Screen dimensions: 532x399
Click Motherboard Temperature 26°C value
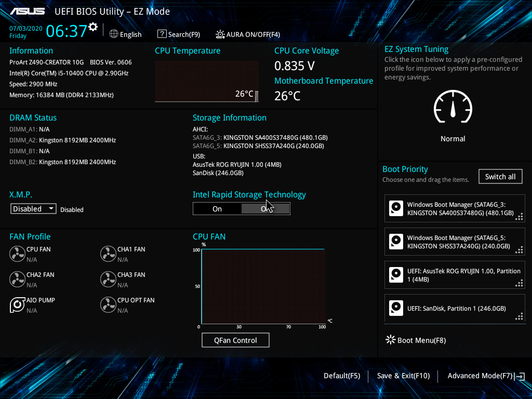(287, 96)
